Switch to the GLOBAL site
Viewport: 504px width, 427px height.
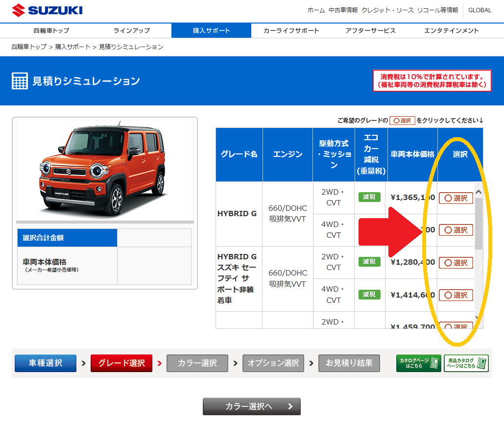[480, 10]
